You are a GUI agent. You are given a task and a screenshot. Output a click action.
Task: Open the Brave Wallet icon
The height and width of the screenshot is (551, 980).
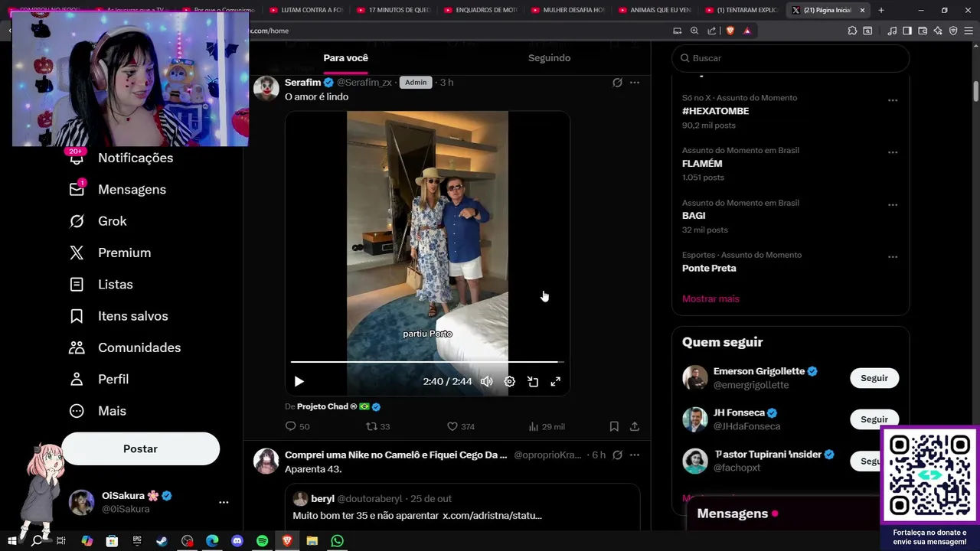[923, 31]
